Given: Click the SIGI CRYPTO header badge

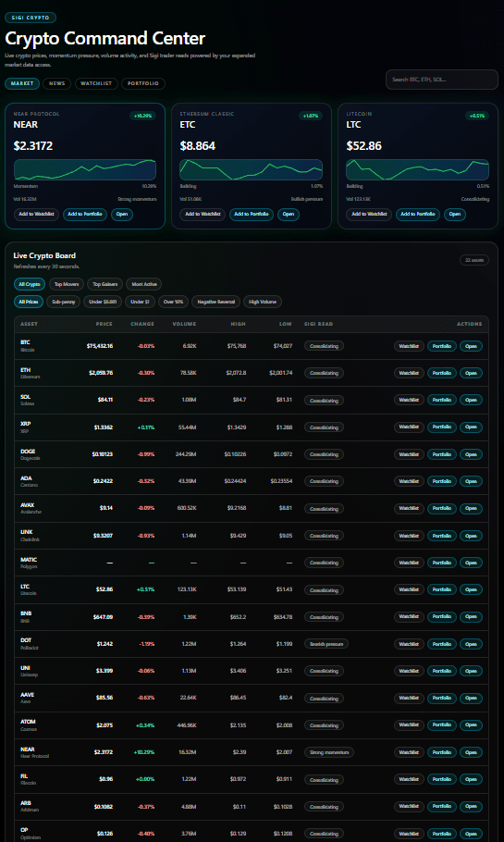Looking at the screenshot, I should [31, 18].
